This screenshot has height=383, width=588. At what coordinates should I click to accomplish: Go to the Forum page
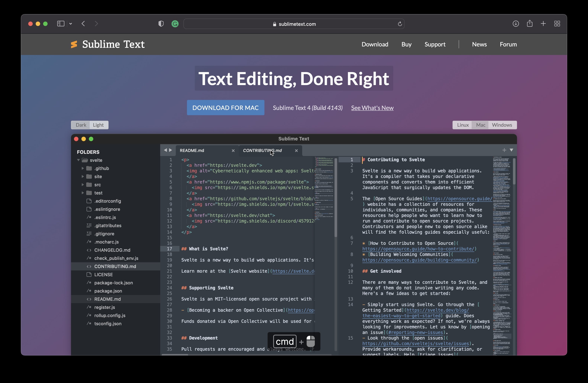pyautogui.click(x=508, y=44)
